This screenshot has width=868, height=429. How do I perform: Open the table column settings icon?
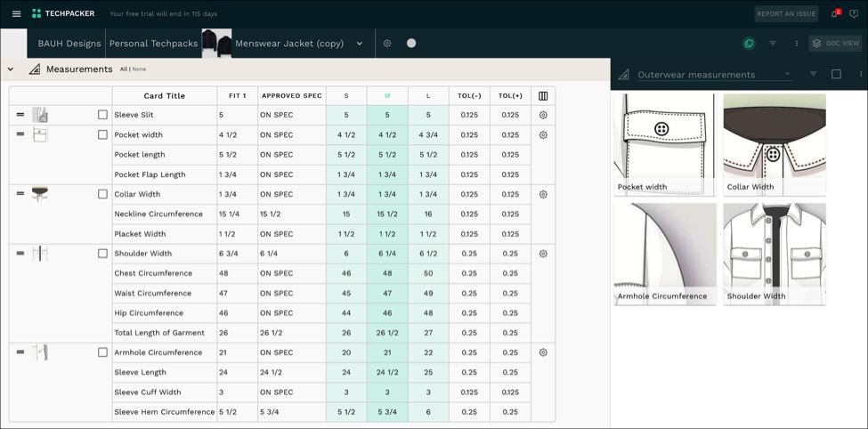click(x=543, y=96)
